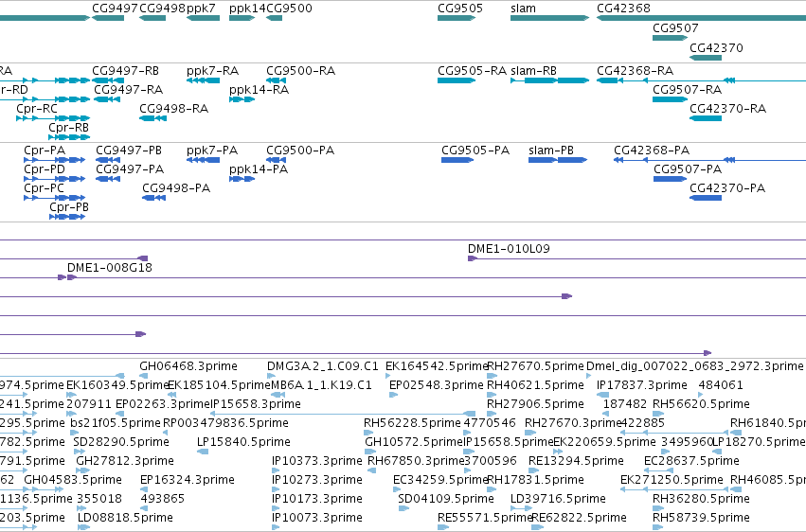Viewport: 806px width, 532px height.
Task: Click EST LP15840.5prime
Action: 243,442
